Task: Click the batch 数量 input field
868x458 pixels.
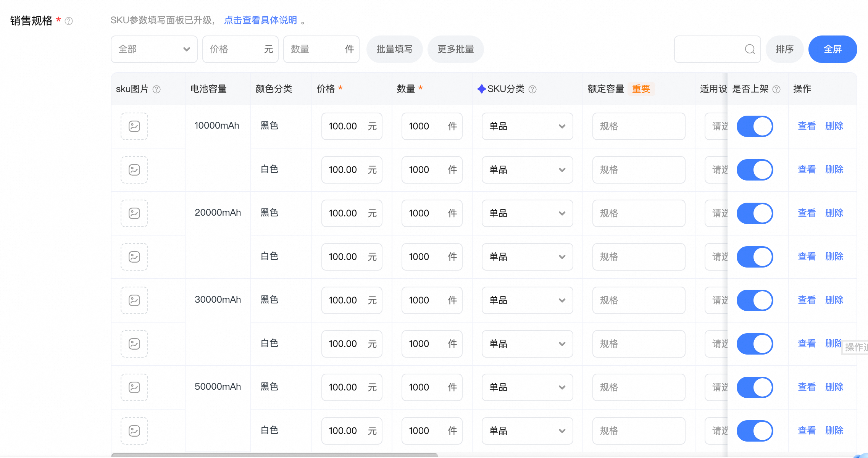Action: tap(321, 49)
